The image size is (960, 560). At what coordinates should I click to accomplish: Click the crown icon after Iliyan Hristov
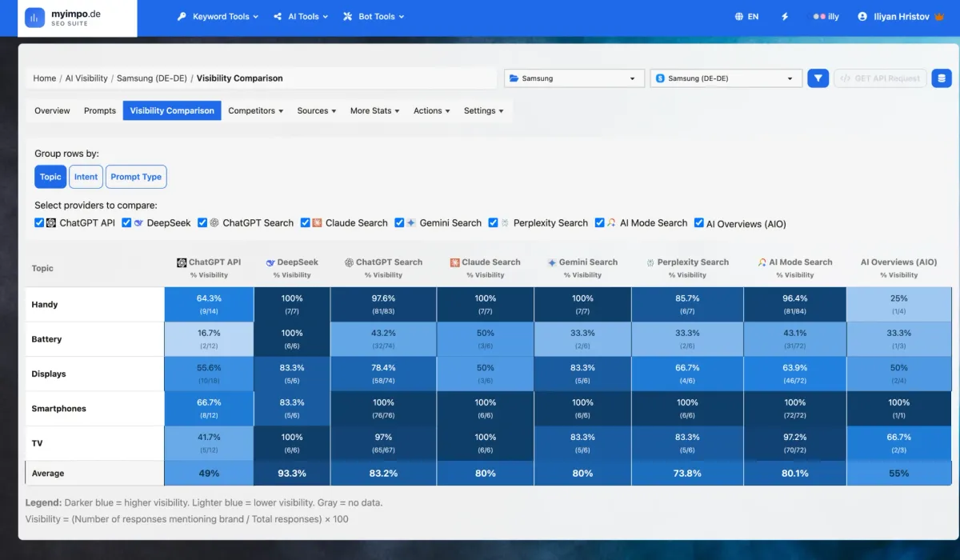coord(939,16)
